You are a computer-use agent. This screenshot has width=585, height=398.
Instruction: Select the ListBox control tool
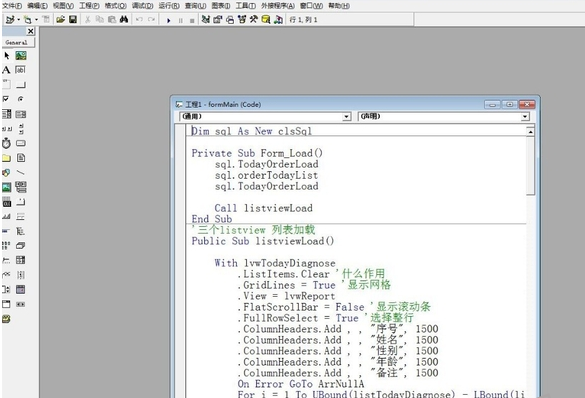pos(21,114)
